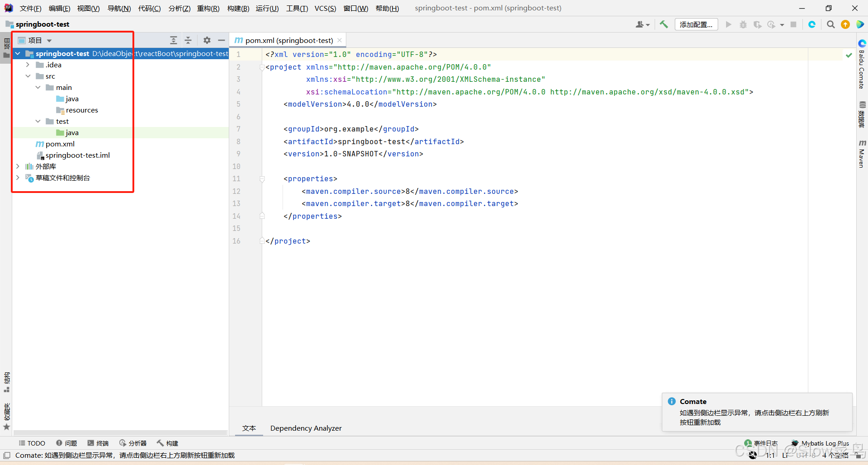Click the green inspection checkmark

click(849, 55)
